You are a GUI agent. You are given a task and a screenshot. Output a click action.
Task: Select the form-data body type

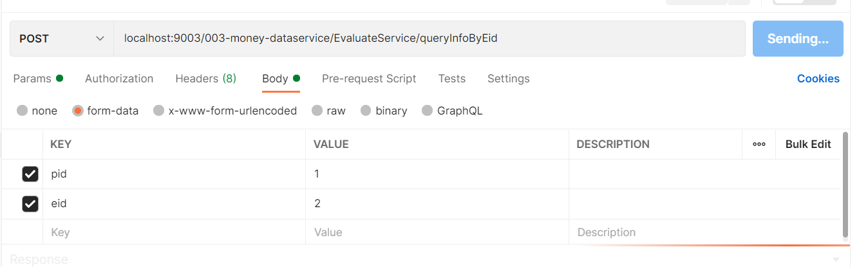click(x=78, y=111)
